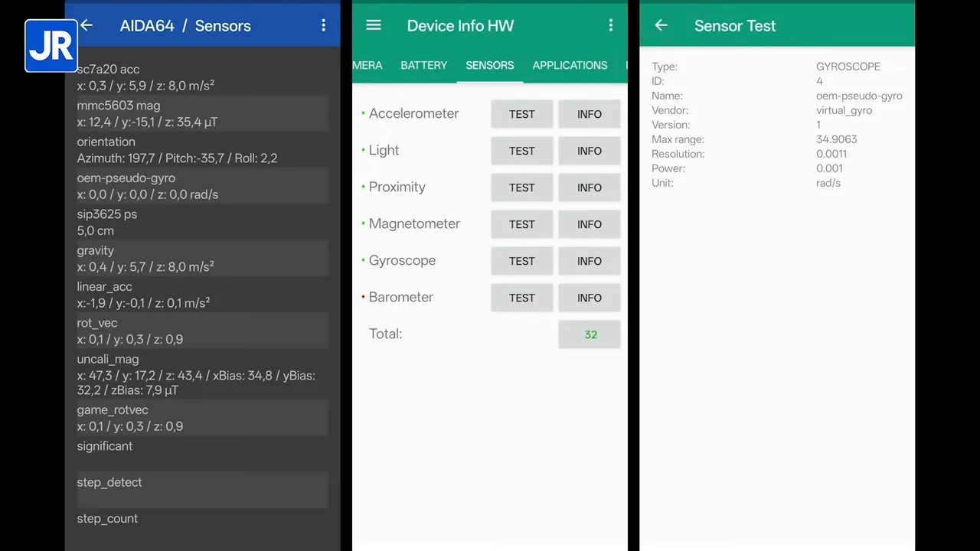
Task: Start the Magnetometer TEST
Action: pos(521,224)
